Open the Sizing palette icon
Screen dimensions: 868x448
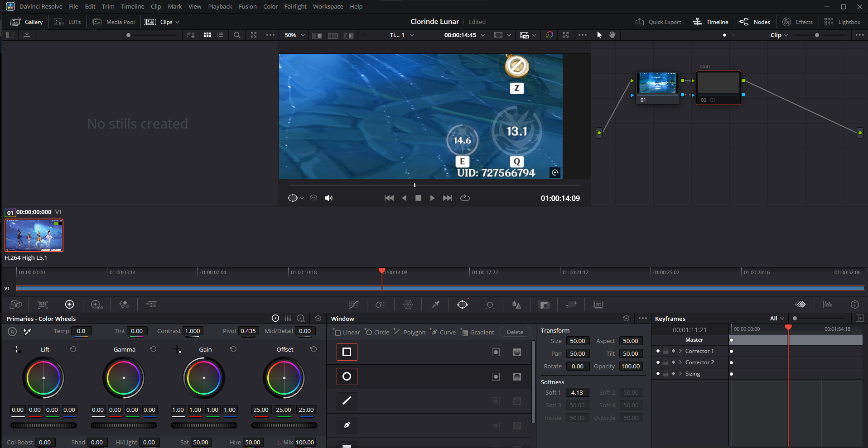(x=571, y=305)
